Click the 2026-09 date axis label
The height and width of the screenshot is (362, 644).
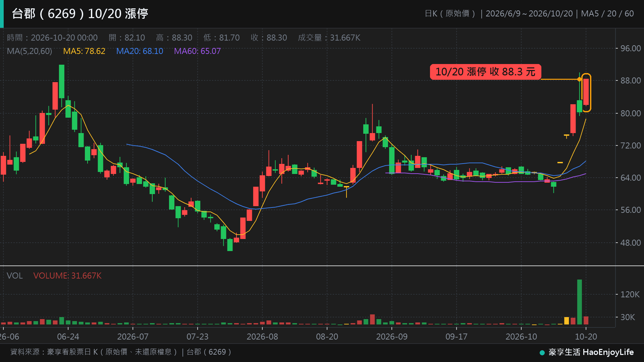pos(392,337)
